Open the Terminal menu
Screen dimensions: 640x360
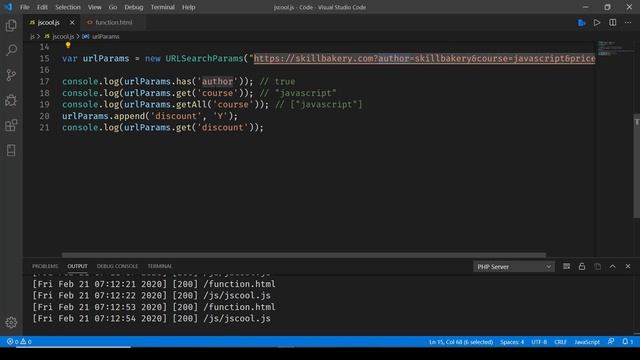pos(162,7)
